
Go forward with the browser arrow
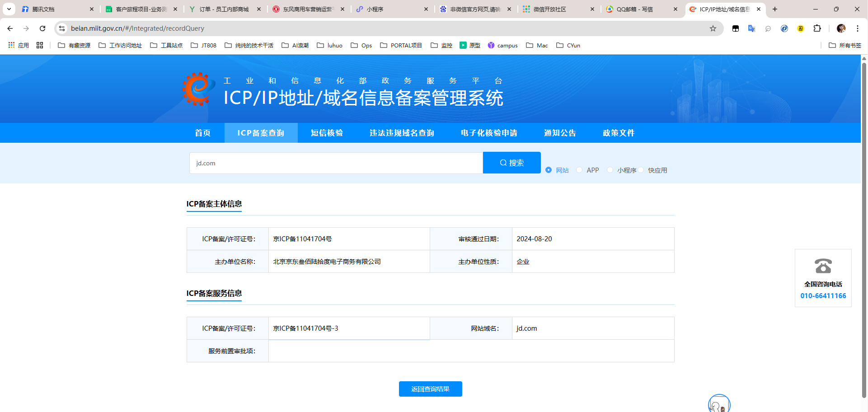26,28
